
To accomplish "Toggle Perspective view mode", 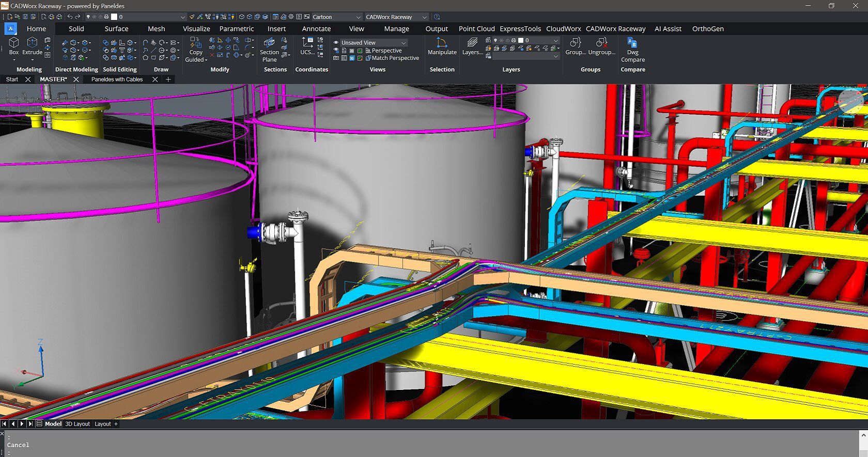I will pyautogui.click(x=383, y=51).
